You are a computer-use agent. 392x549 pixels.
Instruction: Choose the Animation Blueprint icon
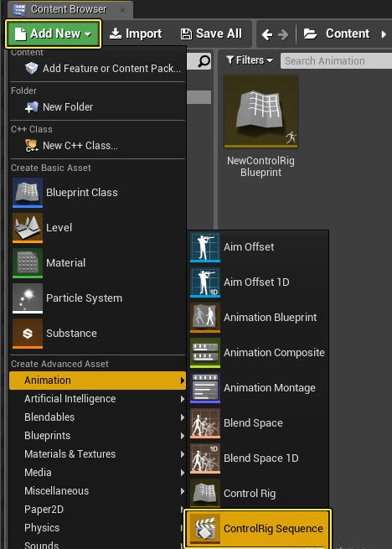click(205, 318)
